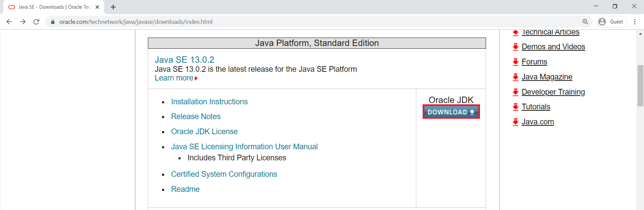This screenshot has height=210, width=644.
Task: Click the red arrow icon beside Tutorials
Action: [x=516, y=107]
